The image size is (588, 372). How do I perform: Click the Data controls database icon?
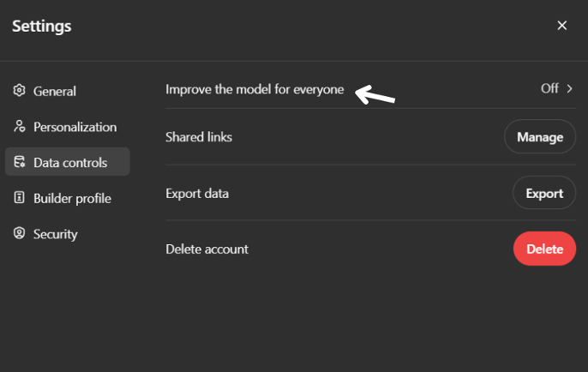(19, 162)
